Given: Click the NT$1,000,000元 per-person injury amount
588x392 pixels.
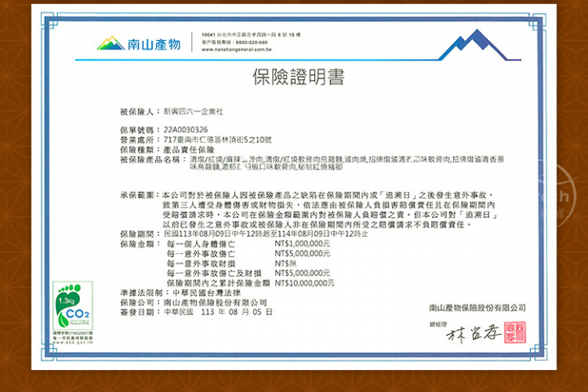Looking at the screenshot, I should pyautogui.click(x=302, y=243).
